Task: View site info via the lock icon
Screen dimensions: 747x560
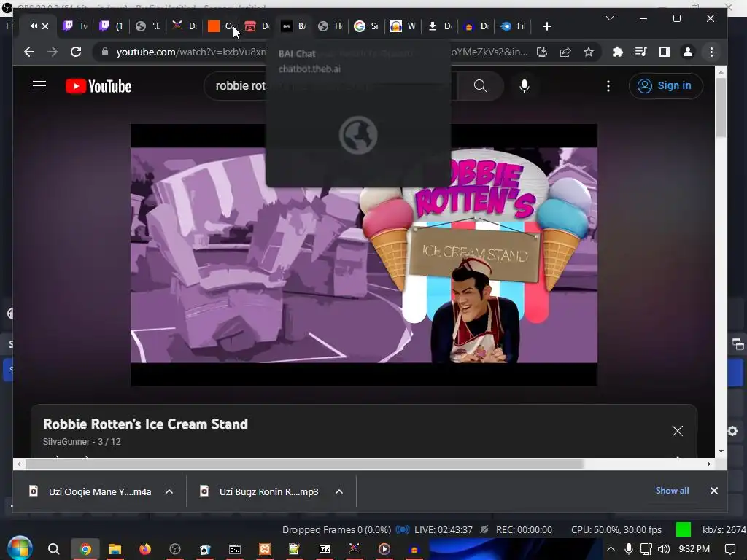Action: [x=105, y=52]
